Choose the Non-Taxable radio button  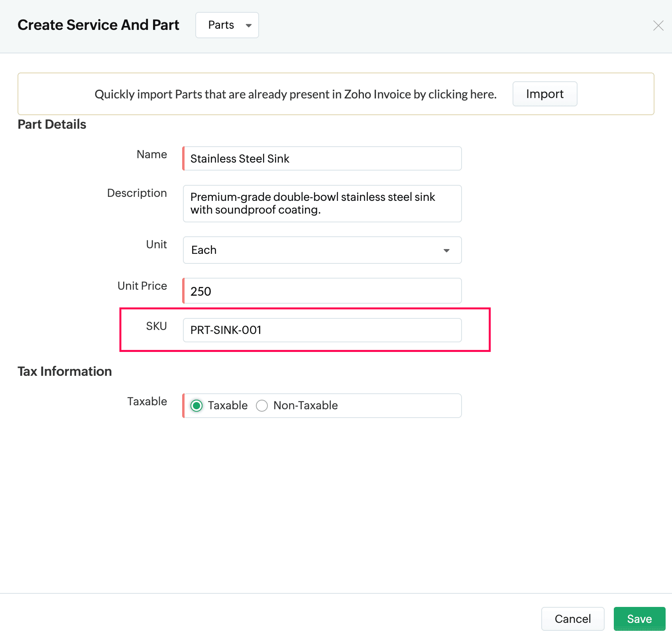click(262, 406)
